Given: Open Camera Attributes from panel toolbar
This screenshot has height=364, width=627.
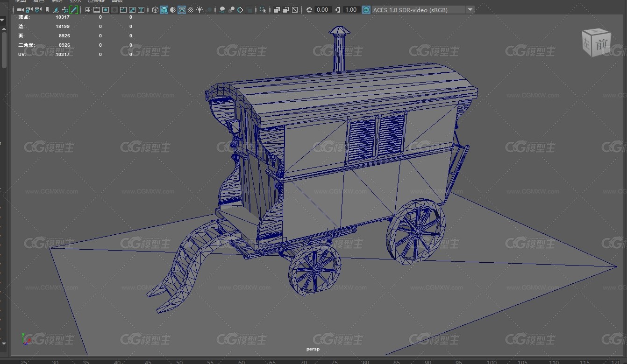Looking at the screenshot, I should pyautogui.click(x=38, y=10).
